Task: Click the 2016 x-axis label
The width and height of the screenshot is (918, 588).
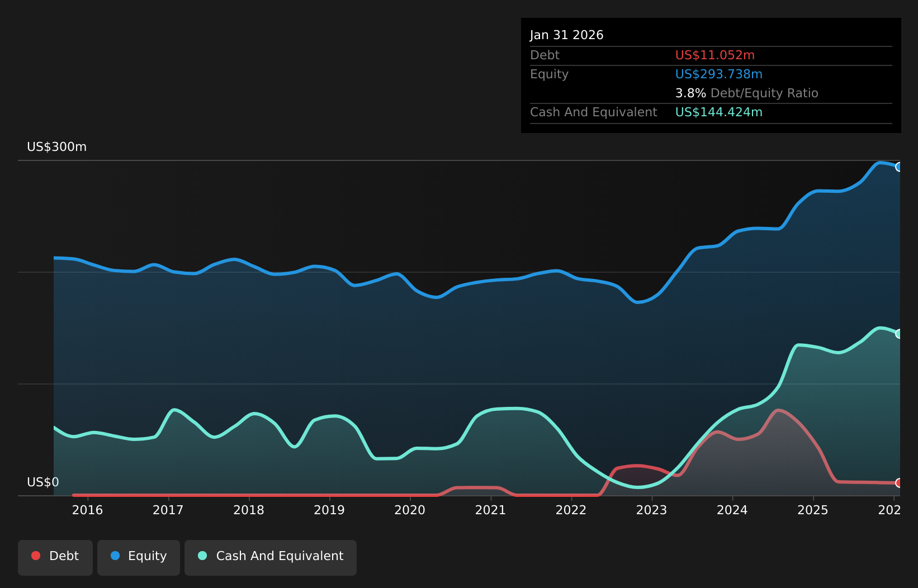Action: pos(88,510)
